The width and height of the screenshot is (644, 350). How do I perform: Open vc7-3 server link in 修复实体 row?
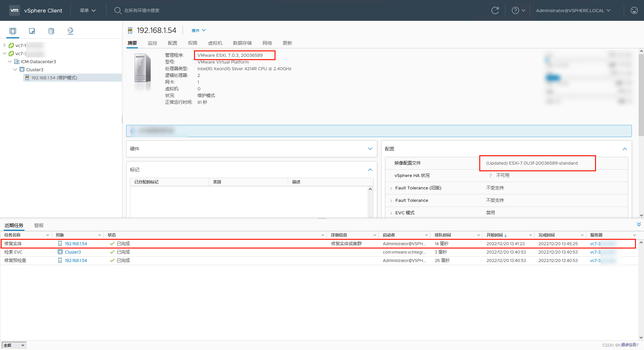pyautogui.click(x=595, y=244)
